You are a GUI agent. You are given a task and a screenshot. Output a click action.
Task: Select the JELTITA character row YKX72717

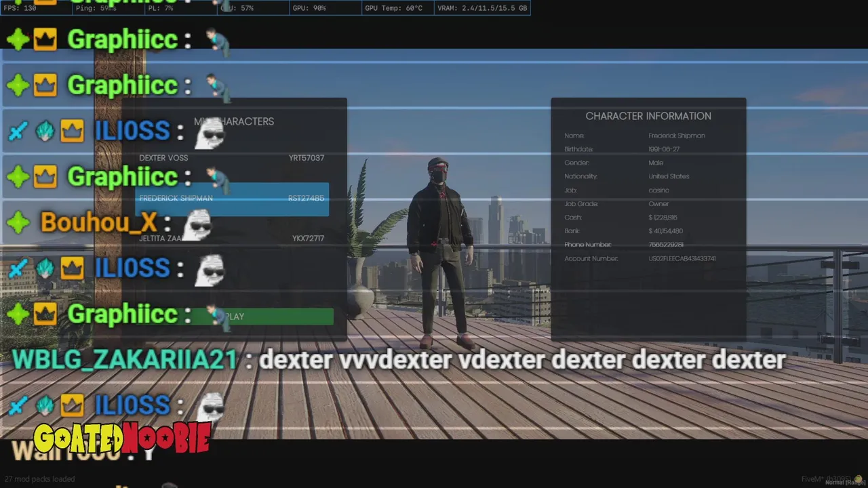click(x=231, y=239)
